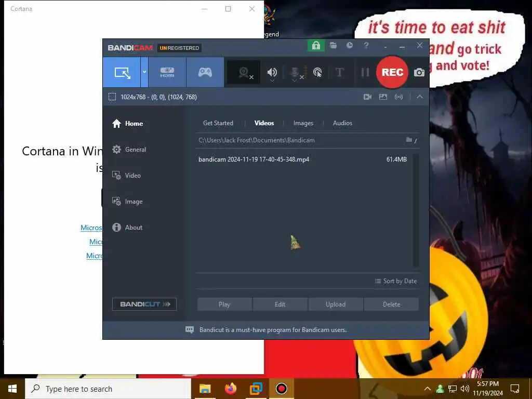Capture a screenshot with the camera icon
This screenshot has height=399, width=532.
tap(419, 72)
